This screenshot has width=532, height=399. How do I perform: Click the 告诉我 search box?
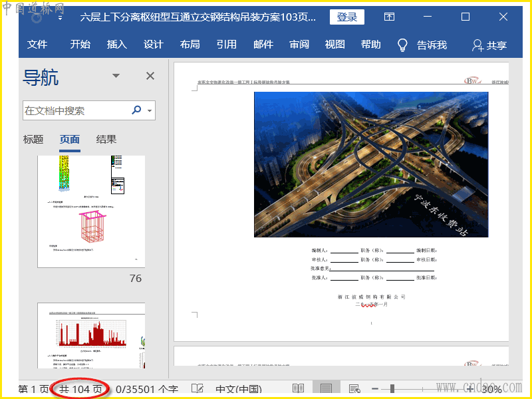pos(432,45)
